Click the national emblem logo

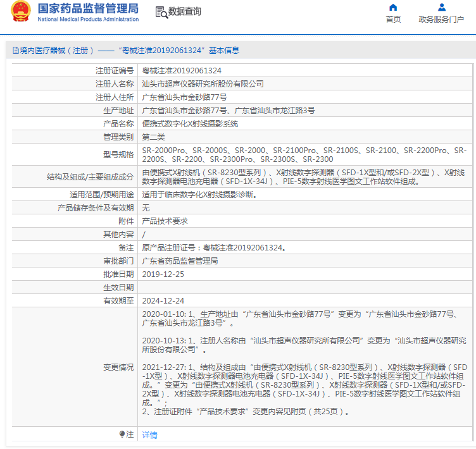(21, 11)
